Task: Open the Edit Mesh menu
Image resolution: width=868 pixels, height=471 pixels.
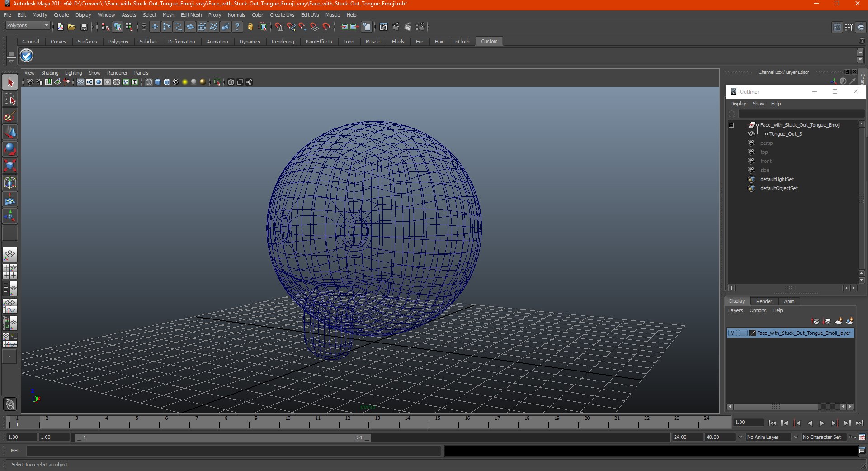Action: click(x=191, y=15)
